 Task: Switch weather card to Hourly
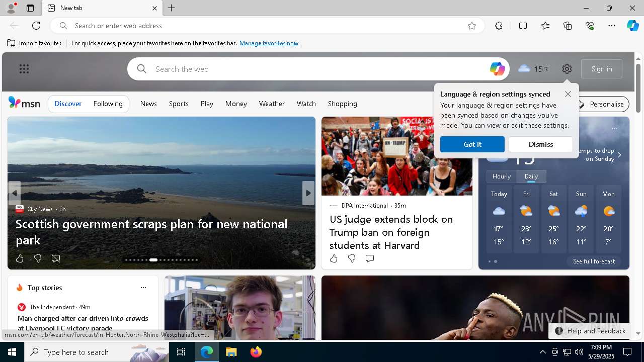click(502, 176)
